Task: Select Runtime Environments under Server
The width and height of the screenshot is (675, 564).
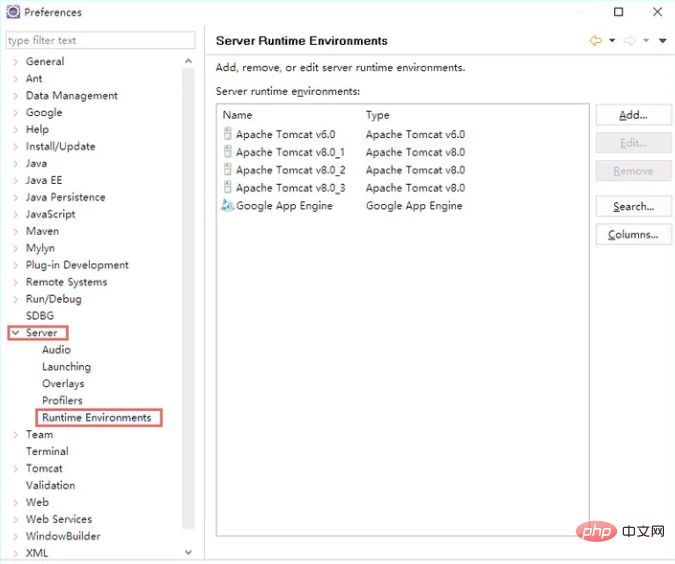Action: (97, 417)
